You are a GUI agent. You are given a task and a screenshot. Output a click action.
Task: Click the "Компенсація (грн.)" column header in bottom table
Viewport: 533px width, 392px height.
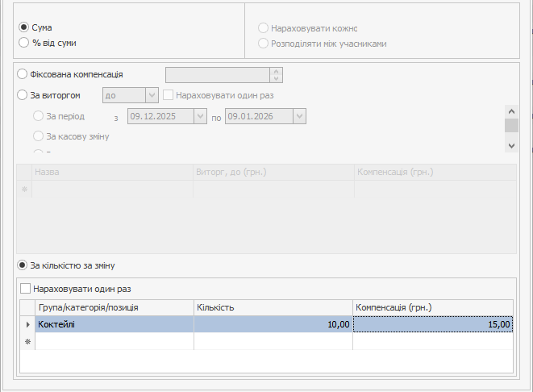[x=433, y=307]
